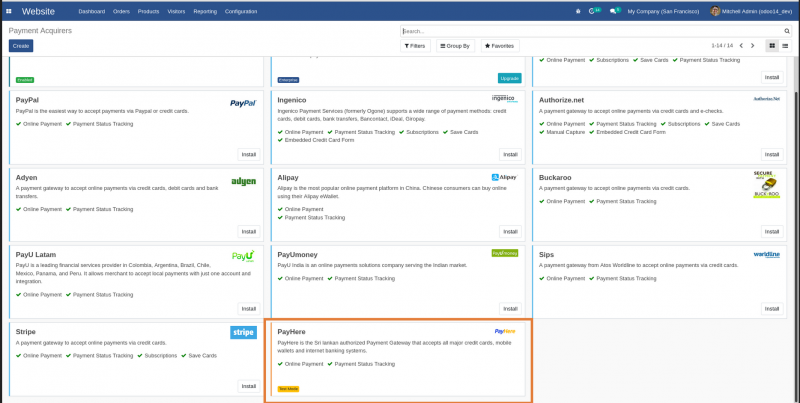Click the search magnifier icon
800x403 pixels.
coord(787,31)
